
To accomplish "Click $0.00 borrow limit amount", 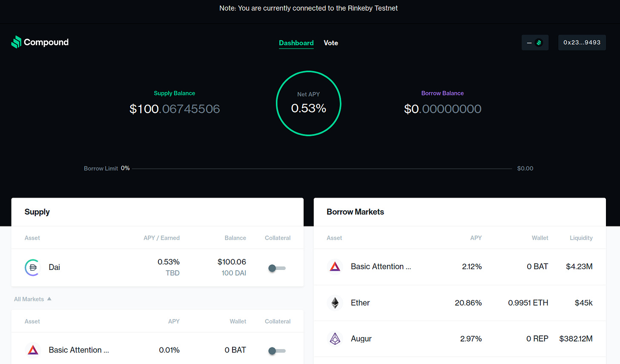I will (525, 169).
